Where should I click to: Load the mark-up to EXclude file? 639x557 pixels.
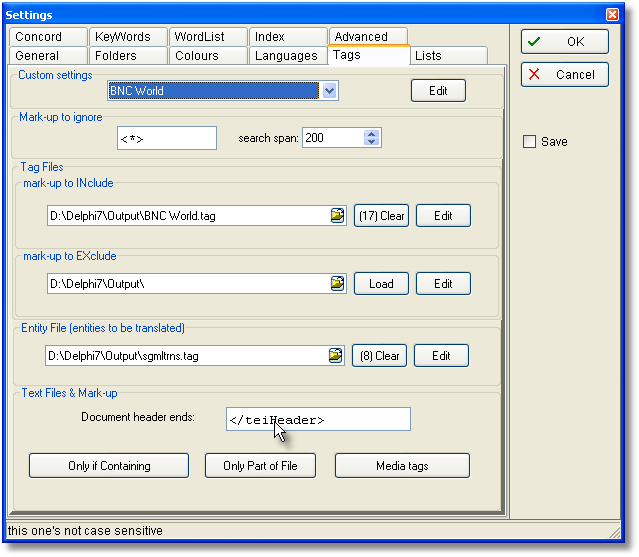click(x=381, y=283)
